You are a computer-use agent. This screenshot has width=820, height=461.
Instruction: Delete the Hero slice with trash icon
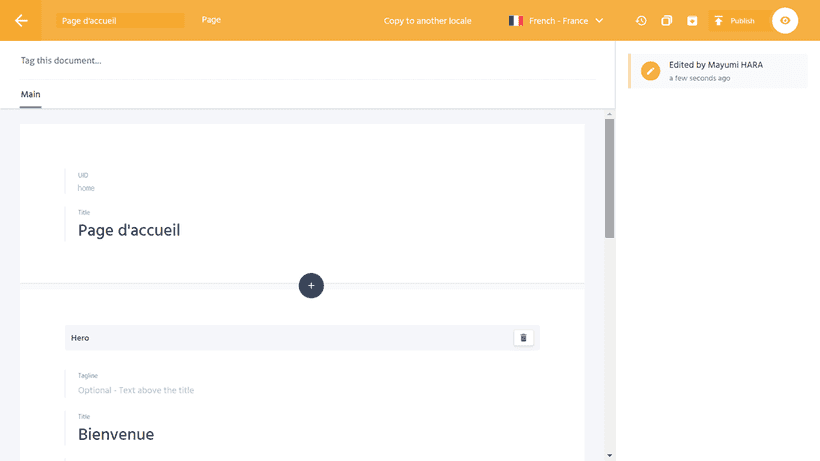523,338
